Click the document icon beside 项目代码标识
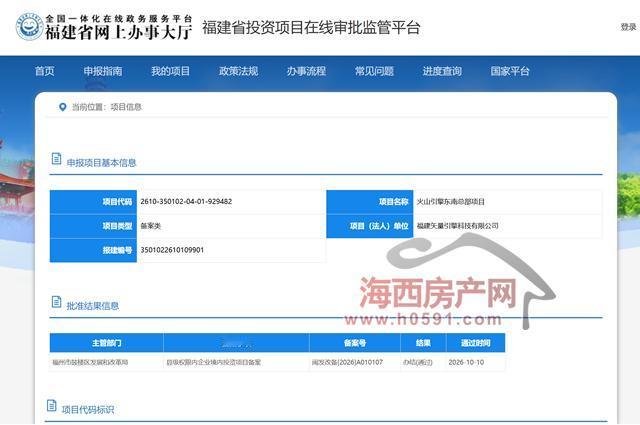Viewport: 640px width, 425px height. [x=51, y=405]
